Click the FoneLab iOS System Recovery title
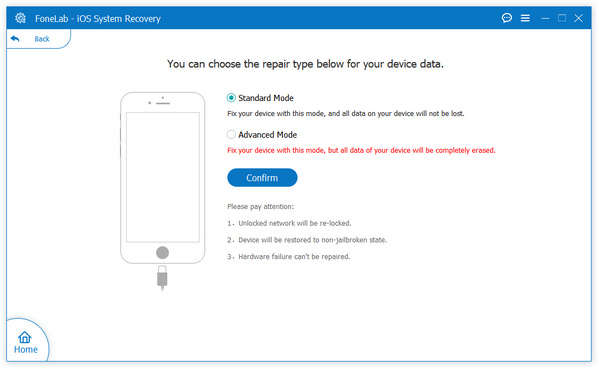Screen dimensions: 599x369 (x=98, y=19)
